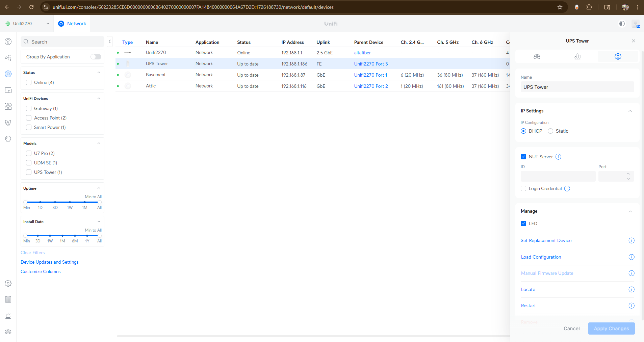Collapse the Models filter section

point(99,143)
